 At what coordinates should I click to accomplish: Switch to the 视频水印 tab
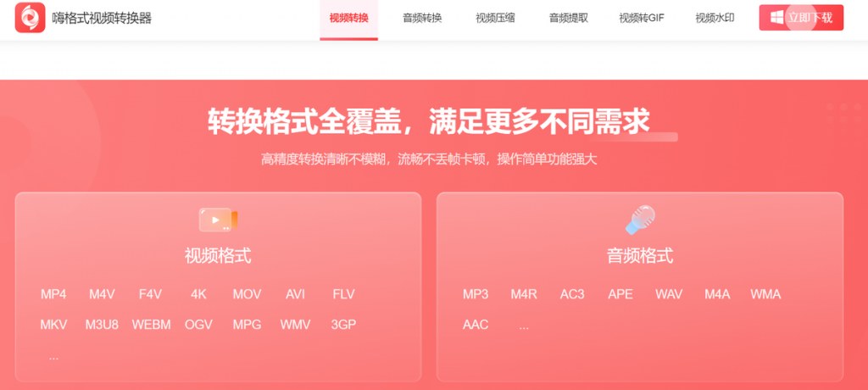coord(715,19)
